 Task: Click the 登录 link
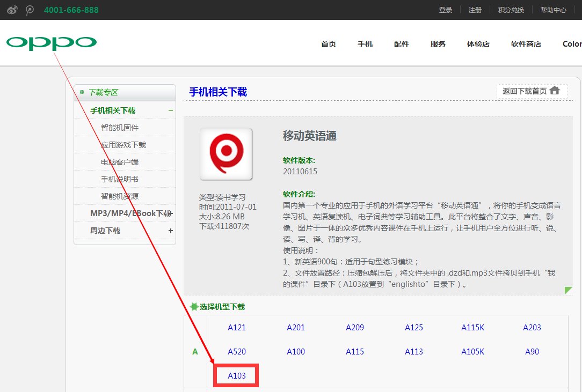[x=446, y=10]
